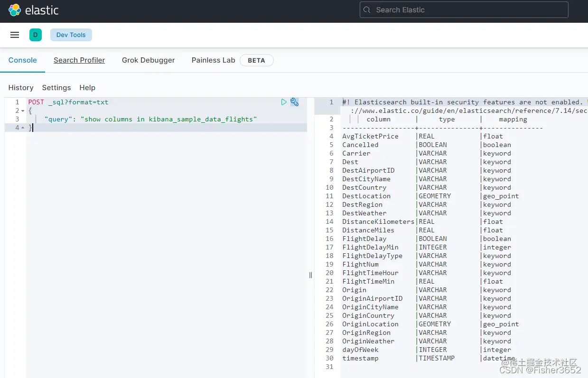Click the Dev Tools breadcrumb

71,35
